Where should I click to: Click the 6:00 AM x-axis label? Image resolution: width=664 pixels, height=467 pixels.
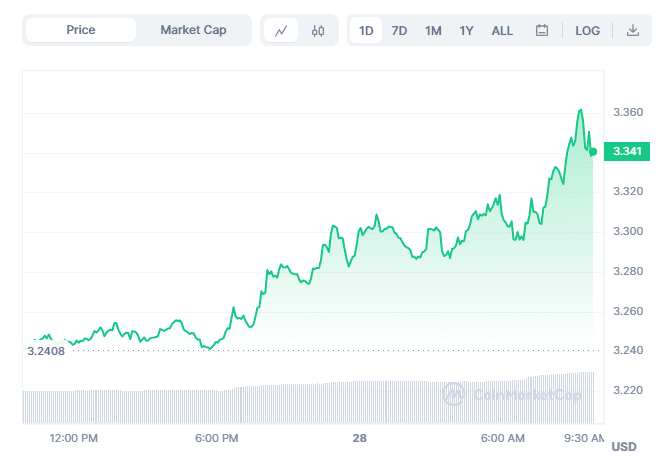[503, 438]
